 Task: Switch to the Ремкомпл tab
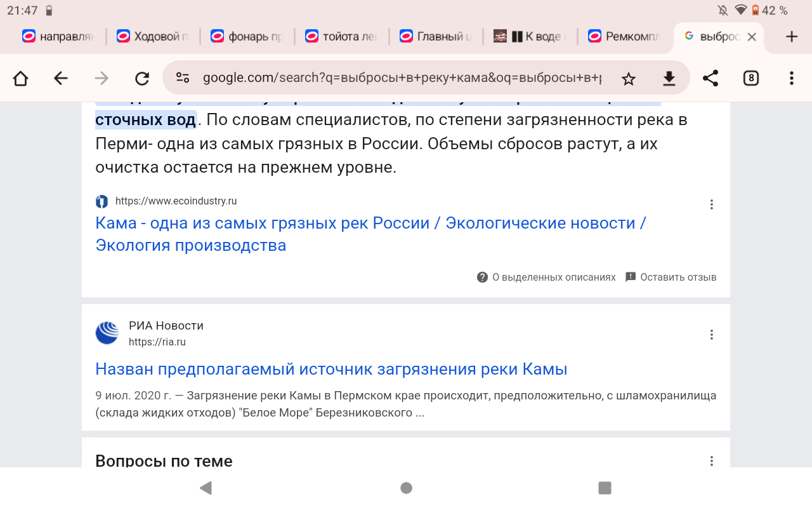pyautogui.click(x=624, y=37)
